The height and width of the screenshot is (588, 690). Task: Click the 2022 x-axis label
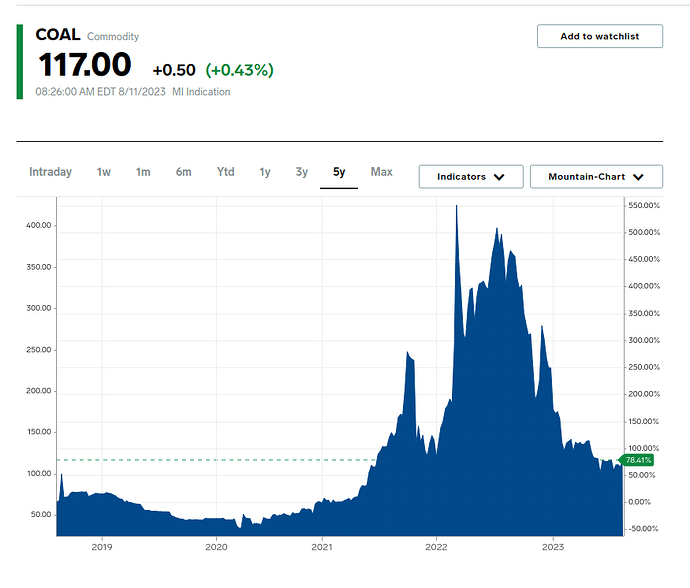(436, 547)
